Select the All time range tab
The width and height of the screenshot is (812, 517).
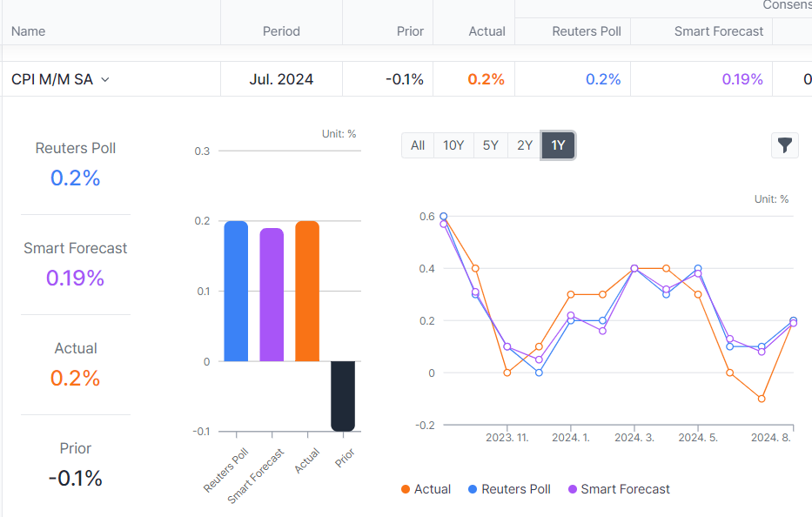coord(418,145)
